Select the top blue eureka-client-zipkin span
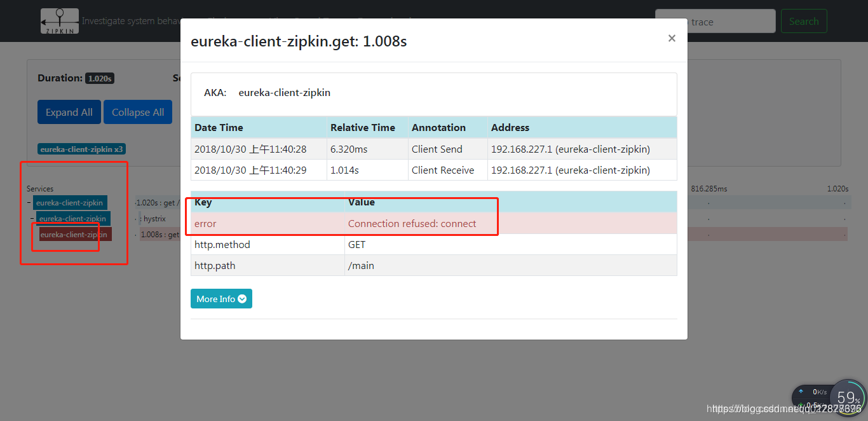Screen dimensions: 868x421 (x=70, y=203)
